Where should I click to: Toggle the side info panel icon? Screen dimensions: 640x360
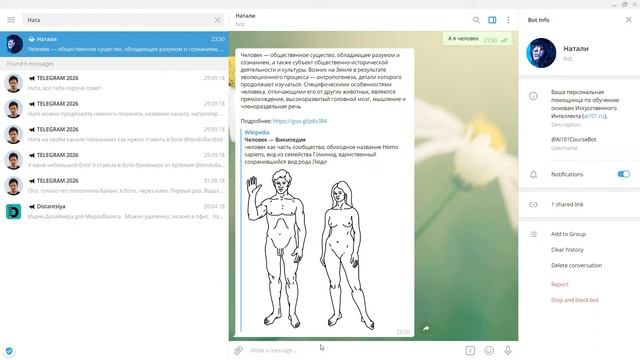click(492, 20)
